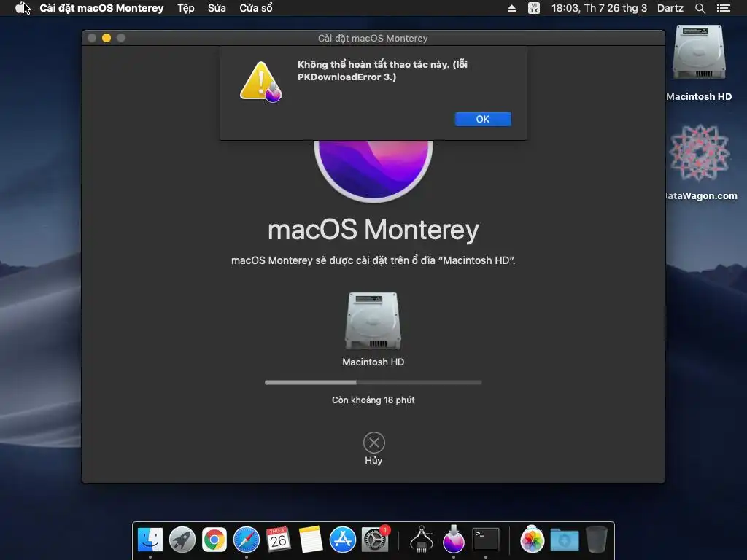Open the Trash in the Dock

[x=596, y=540]
